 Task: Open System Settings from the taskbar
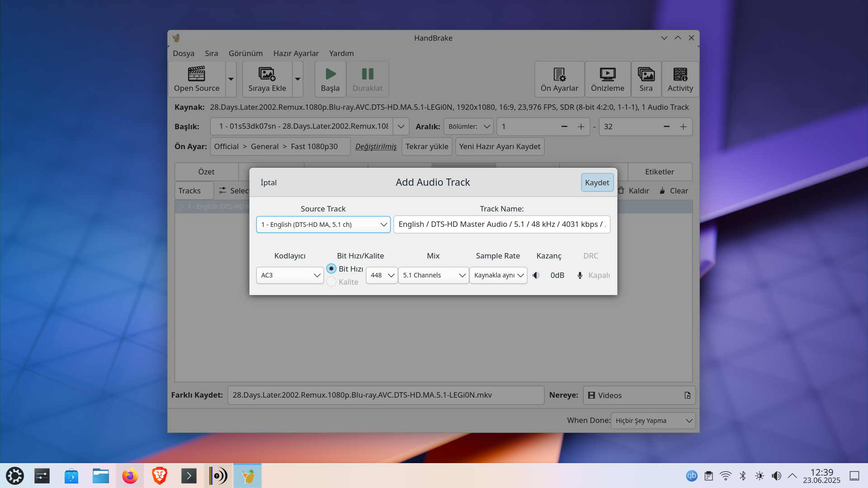coord(42,476)
